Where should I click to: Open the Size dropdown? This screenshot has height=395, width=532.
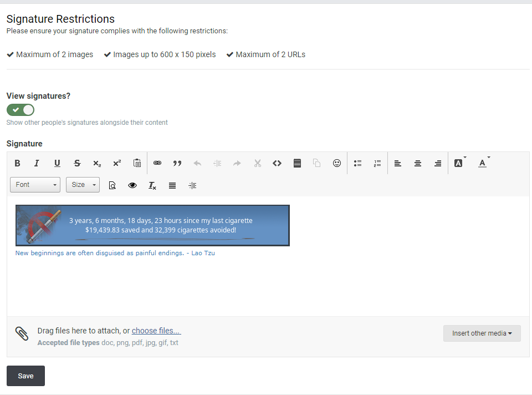[83, 185]
